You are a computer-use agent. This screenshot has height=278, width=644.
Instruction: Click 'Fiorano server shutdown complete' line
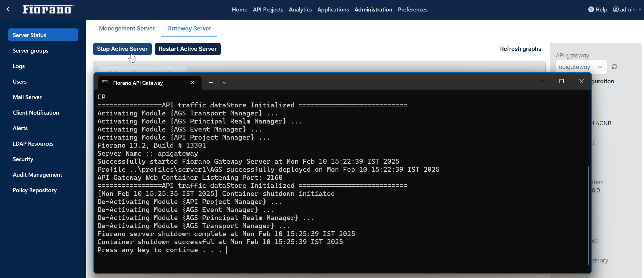click(226, 234)
